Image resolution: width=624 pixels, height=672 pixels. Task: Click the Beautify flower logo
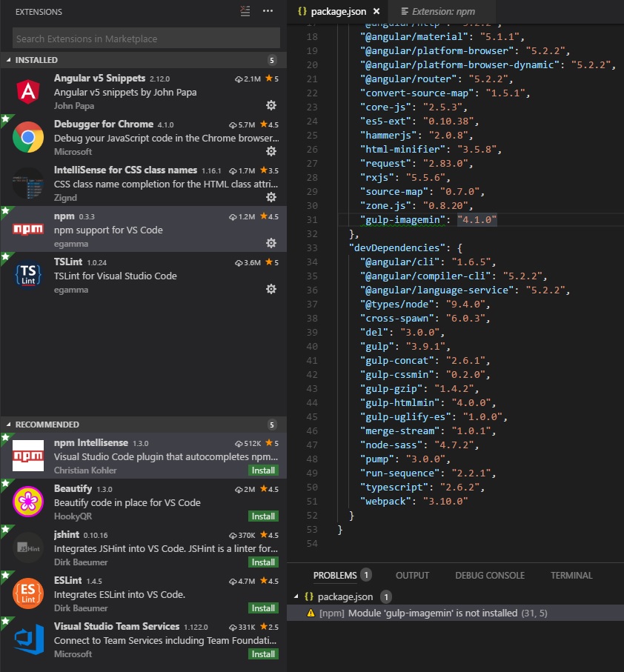(x=28, y=502)
